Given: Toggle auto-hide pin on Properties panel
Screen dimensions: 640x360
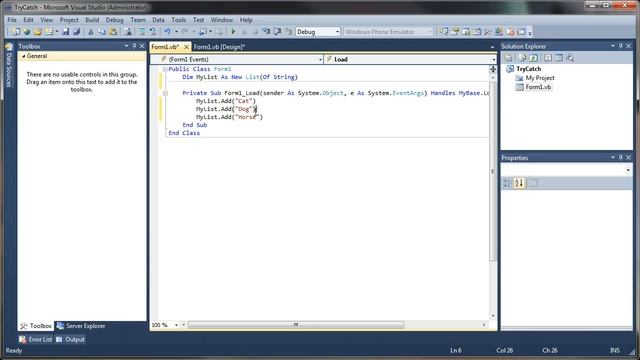Looking at the screenshot, I should [x=620, y=158].
